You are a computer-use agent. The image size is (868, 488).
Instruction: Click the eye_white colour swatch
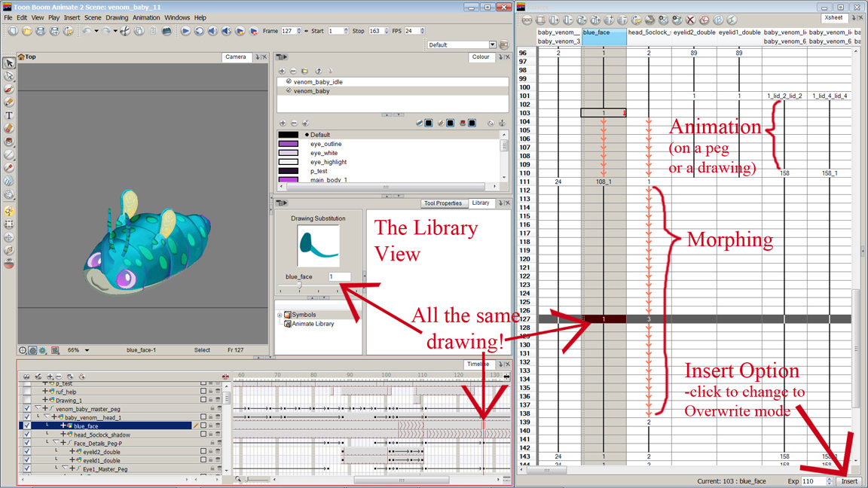pos(289,153)
